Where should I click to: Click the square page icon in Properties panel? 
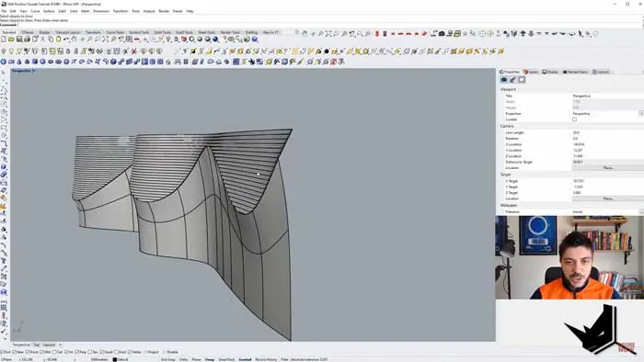[x=522, y=80]
